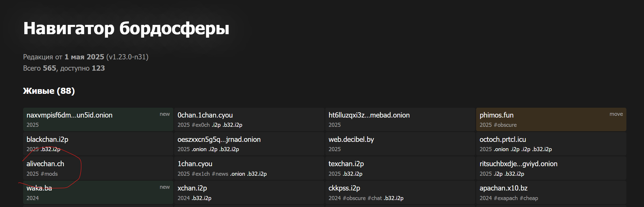Click the .onion mirror under octoch.prtcl.icu
This screenshot has width=644, height=207.
[x=501, y=149]
